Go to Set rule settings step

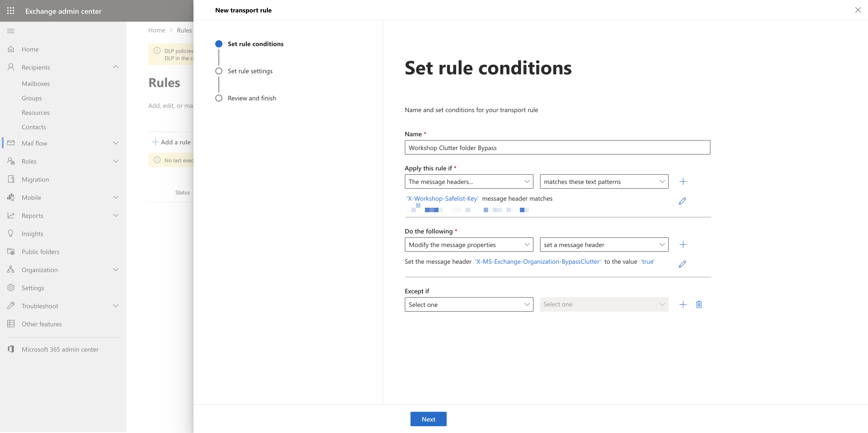(x=250, y=71)
